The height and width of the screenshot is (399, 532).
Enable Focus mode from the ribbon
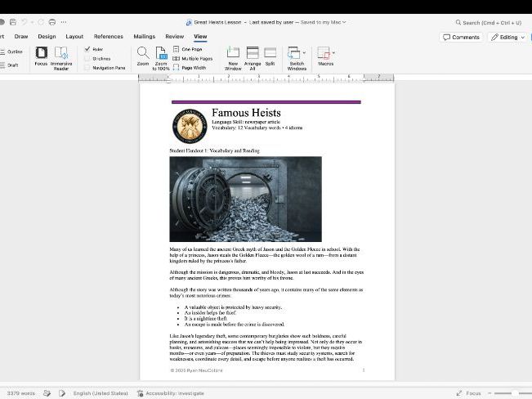(41, 56)
